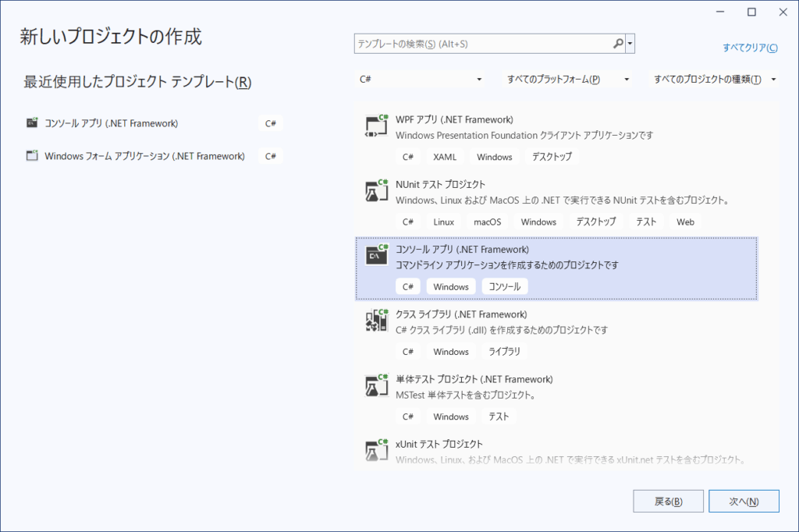This screenshot has height=532, width=799.
Task: Click the Web tag under NUnit project
Action: click(x=685, y=222)
